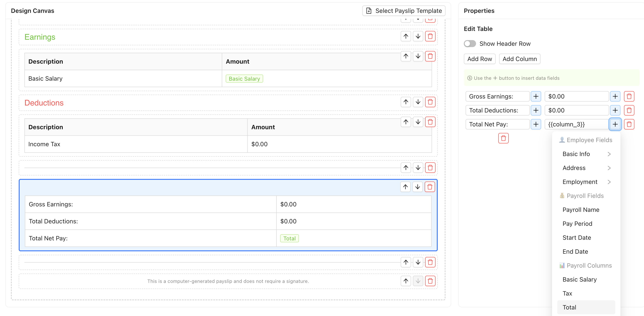Pick Basic Salary payroll column
The image size is (644, 316).
pyautogui.click(x=580, y=280)
